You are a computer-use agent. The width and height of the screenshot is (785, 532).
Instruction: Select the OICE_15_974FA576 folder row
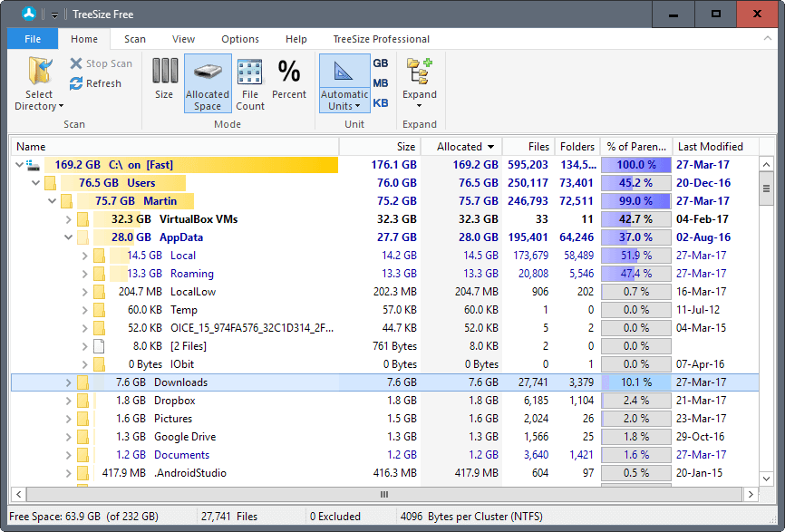pyautogui.click(x=384, y=328)
